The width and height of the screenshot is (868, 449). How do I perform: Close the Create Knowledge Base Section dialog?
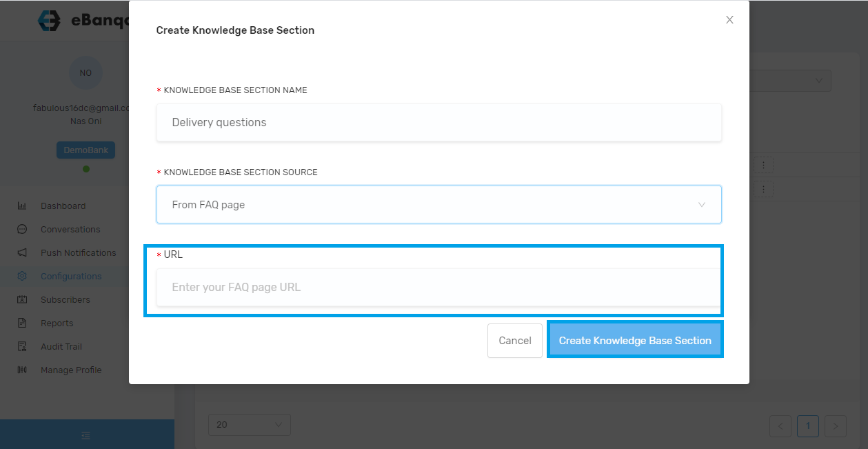(729, 20)
